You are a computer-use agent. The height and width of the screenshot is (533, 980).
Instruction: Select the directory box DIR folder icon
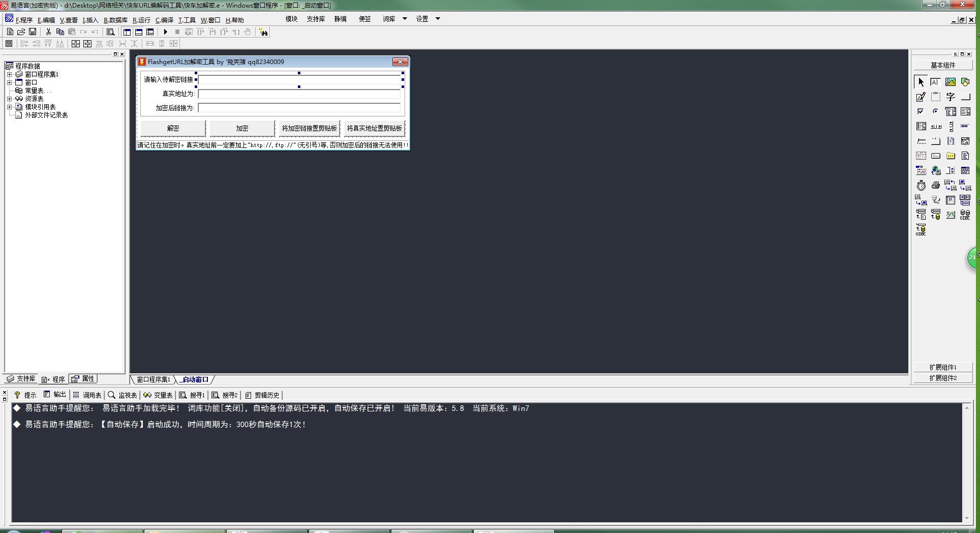(951, 156)
